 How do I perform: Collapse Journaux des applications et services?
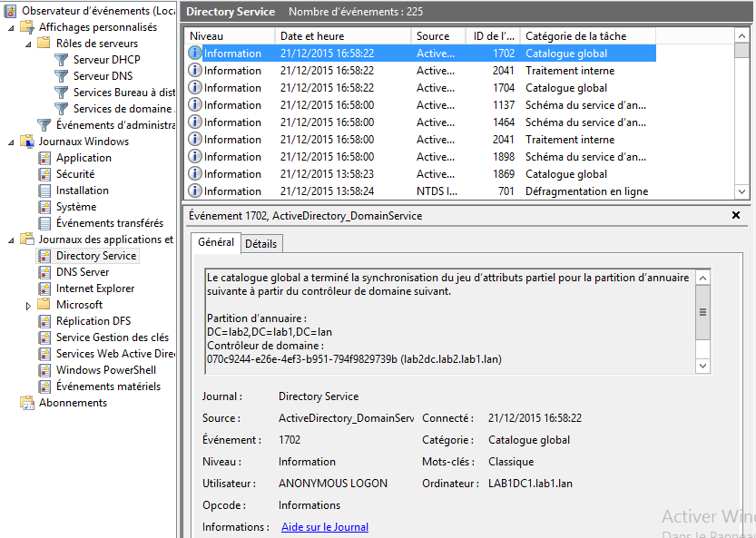point(11,240)
